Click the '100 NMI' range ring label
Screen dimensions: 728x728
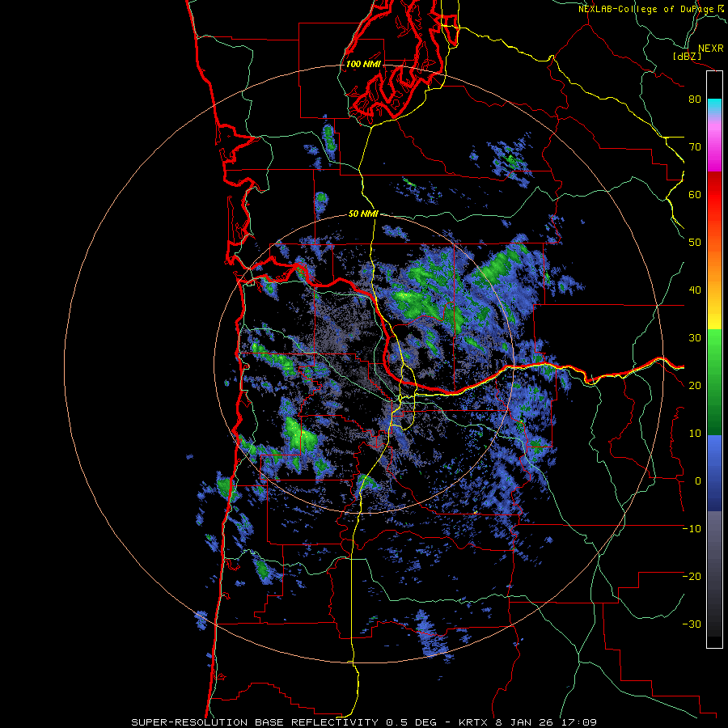point(363,64)
